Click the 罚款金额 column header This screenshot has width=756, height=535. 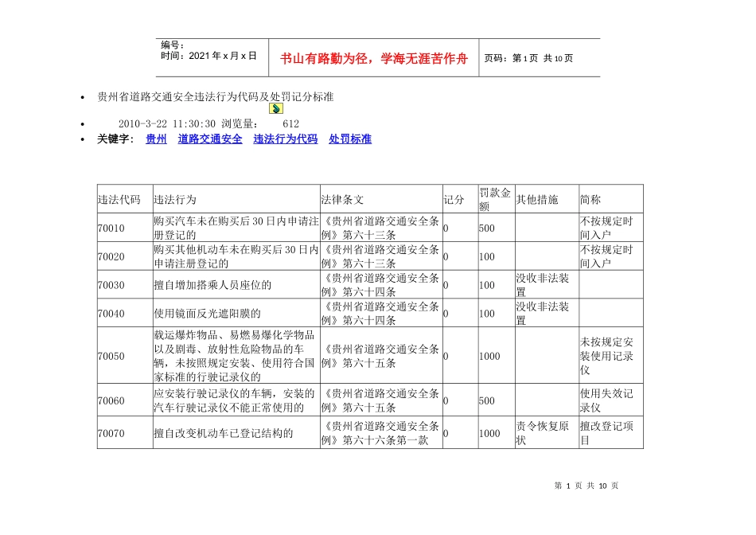pos(495,199)
